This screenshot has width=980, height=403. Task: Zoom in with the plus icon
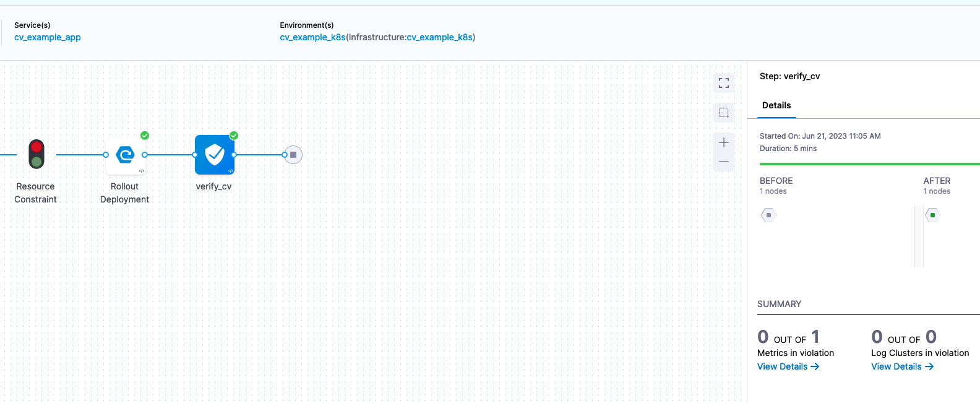[724, 143]
